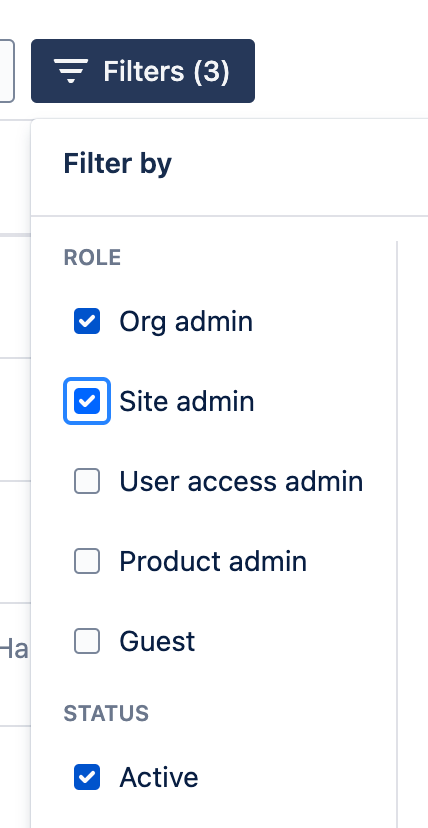Close the Filters (3) dropdown button
The width and height of the screenshot is (428, 828).
pos(143,71)
